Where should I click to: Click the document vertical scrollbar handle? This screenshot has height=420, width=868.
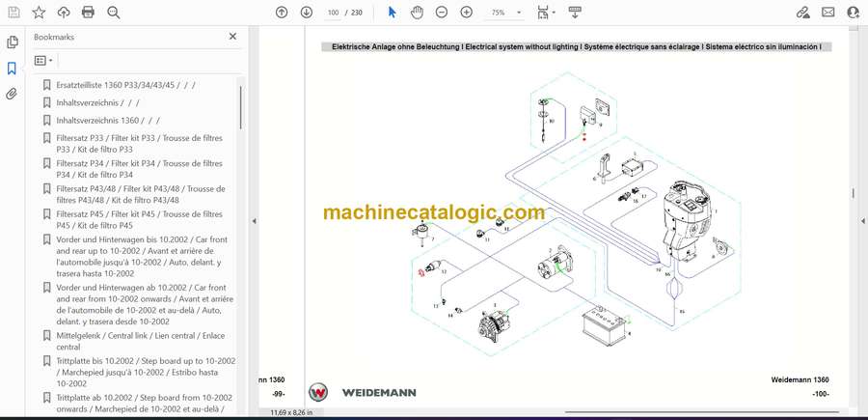[x=853, y=193]
